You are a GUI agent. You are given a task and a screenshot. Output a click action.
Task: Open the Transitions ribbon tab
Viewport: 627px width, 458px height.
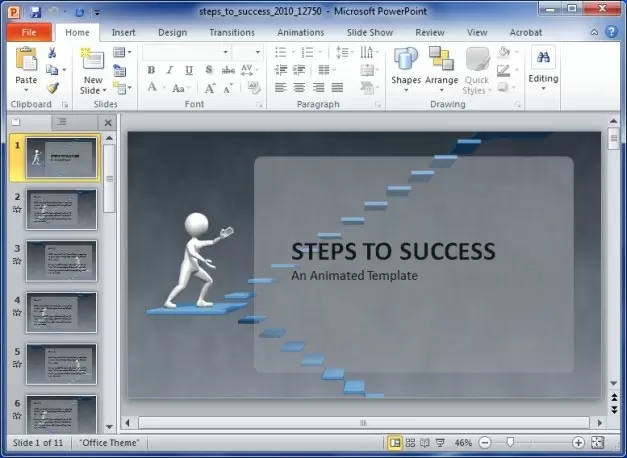coord(231,32)
